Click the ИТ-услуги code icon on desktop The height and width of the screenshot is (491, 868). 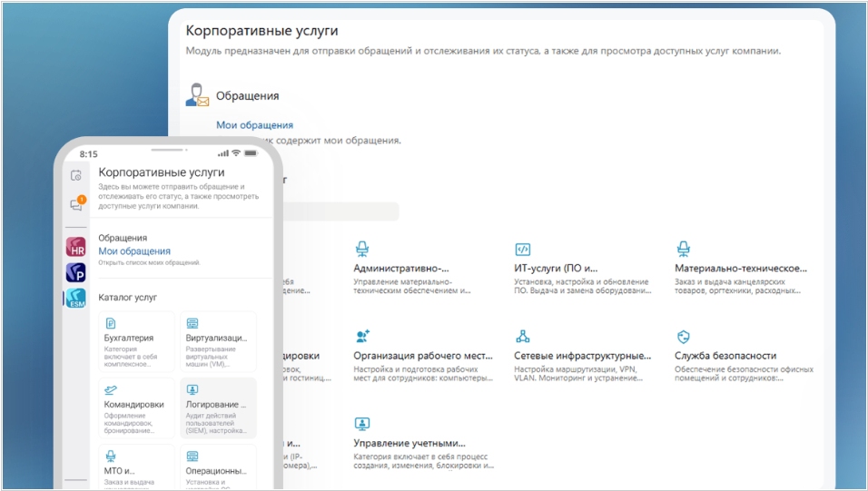pos(522,249)
